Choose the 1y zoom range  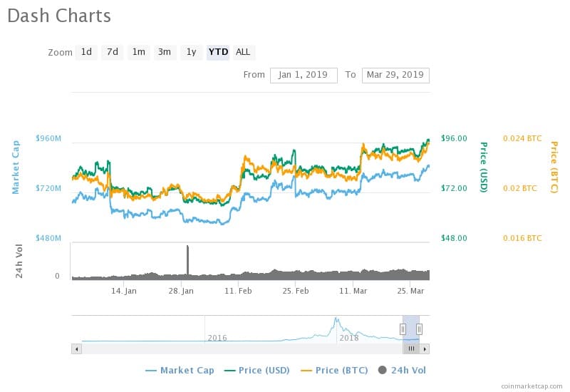pyautogui.click(x=191, y=52)
